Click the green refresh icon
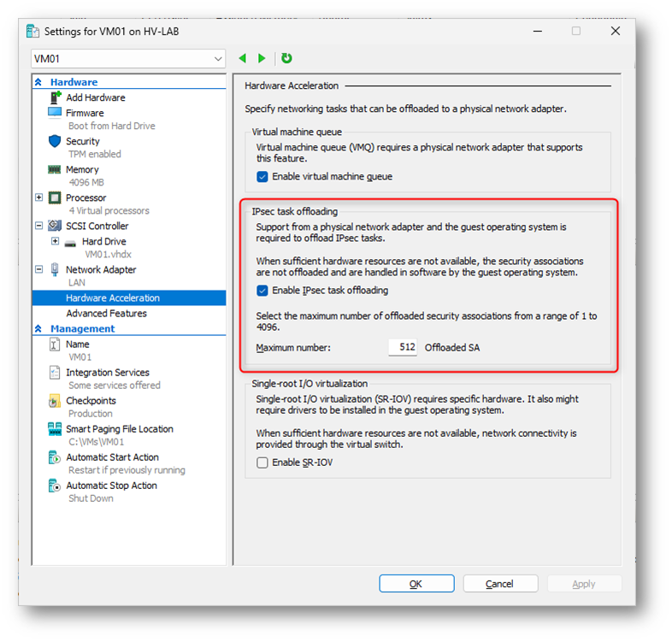 [286, 58]
